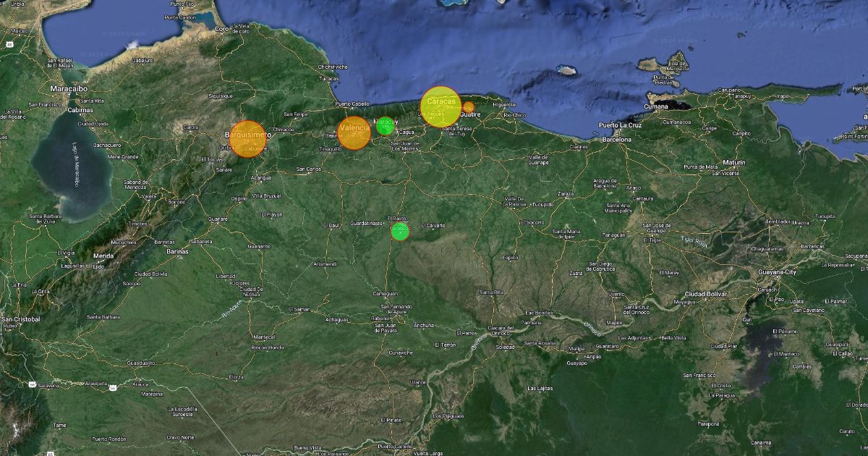Select the Cabimas city label
This screenshot has width=868, height=456.
pyautogui.click(x=81, y=110)
